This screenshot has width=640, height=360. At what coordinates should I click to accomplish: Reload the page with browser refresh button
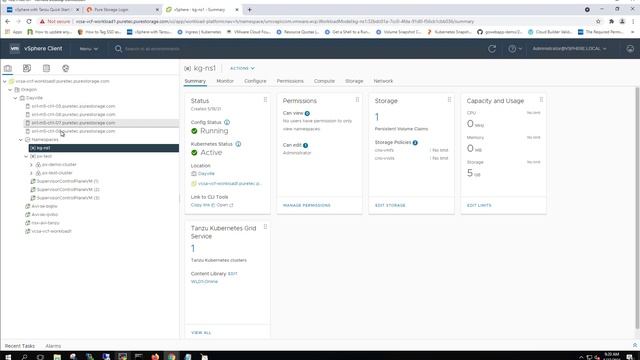pos(29,21)
